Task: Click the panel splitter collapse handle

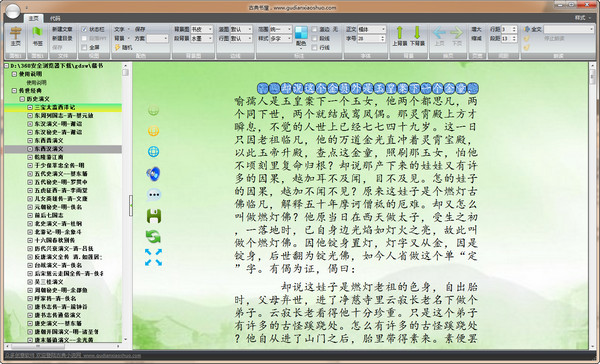Action: 130,206
